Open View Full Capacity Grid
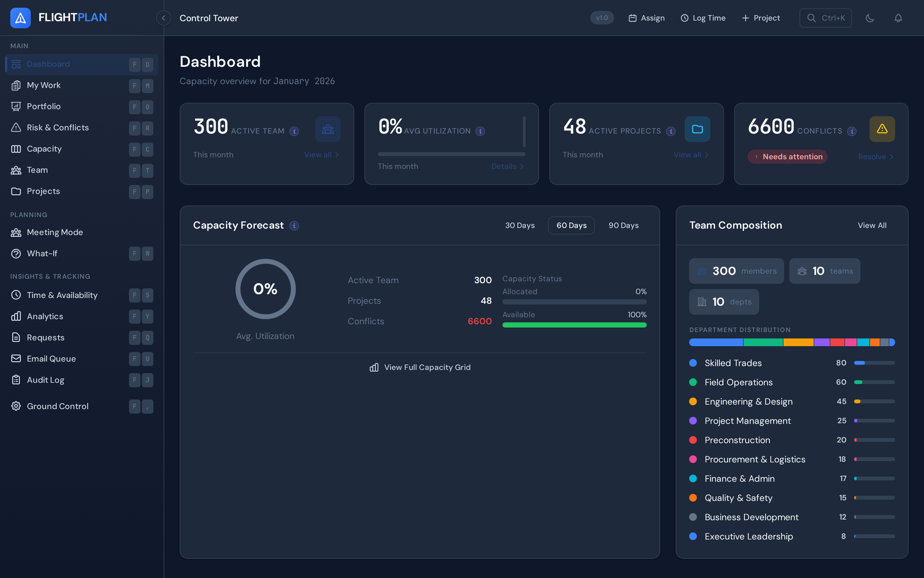The width and height of the screenshot is (924, 578). (420, 367)
